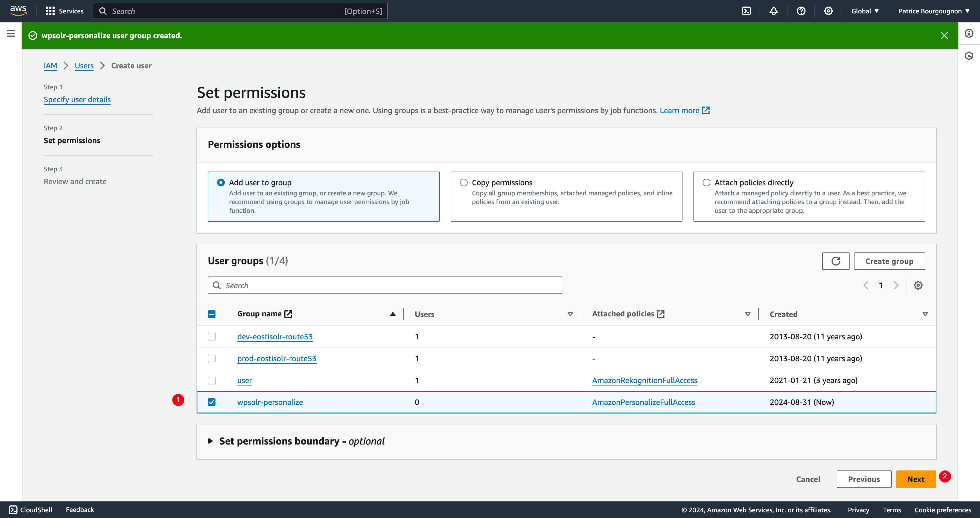The height and width of the screenshot is (518, 980).
Task: Open prod-eostisolr-route53 group link
Action: click(276, 358)
